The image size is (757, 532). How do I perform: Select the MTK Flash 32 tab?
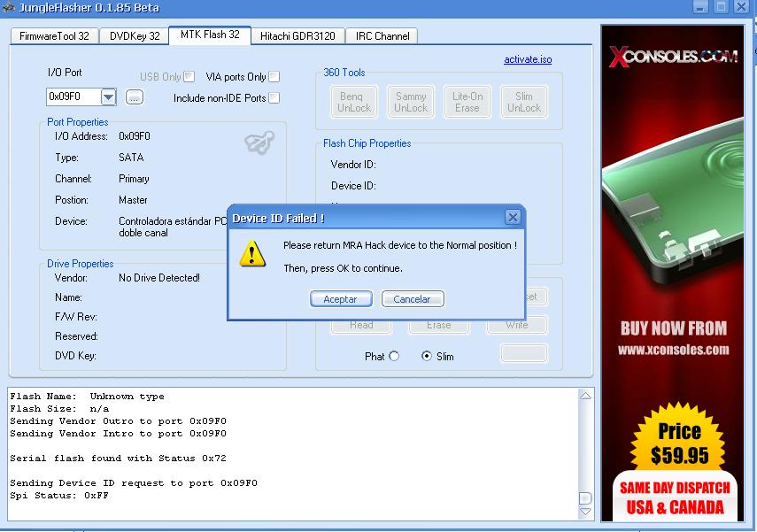click(210, 35)
